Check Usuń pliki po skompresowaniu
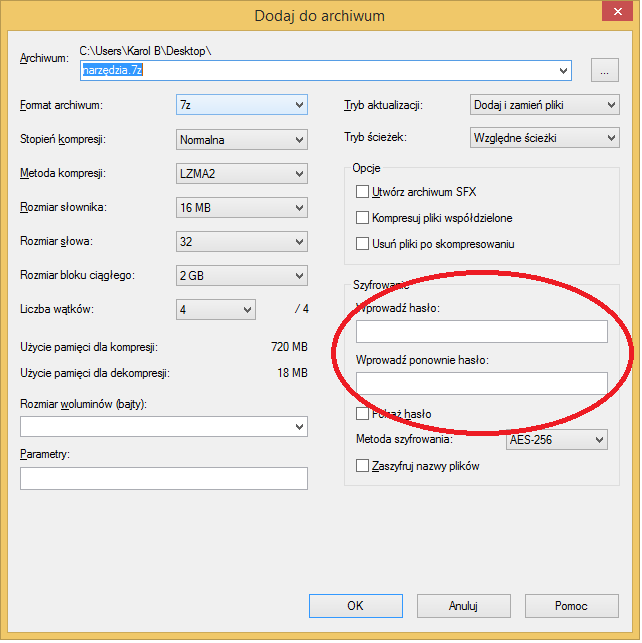 click(363, 243)
